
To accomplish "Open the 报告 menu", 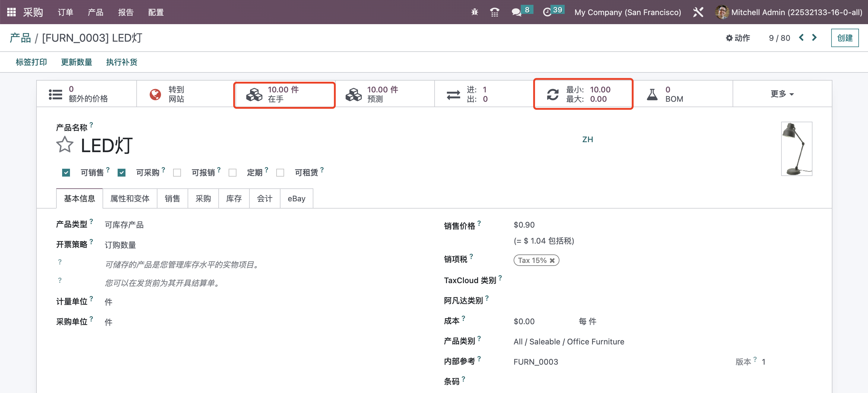I will pos(126,12).
